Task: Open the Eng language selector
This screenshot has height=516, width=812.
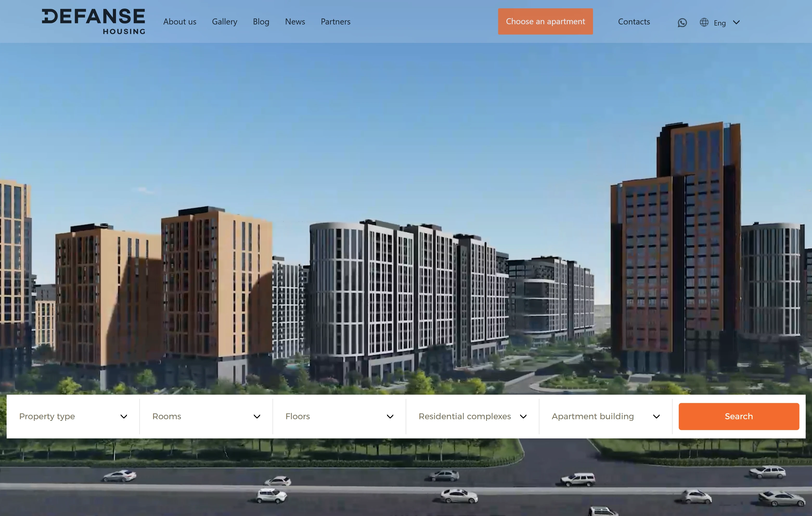Action: coord(720,23)
